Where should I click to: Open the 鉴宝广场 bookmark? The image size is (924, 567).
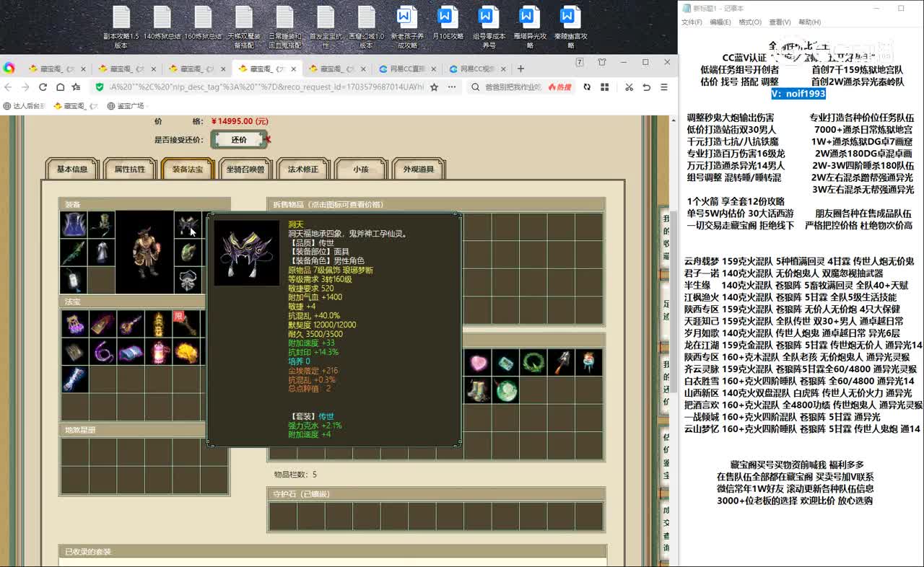126,106
